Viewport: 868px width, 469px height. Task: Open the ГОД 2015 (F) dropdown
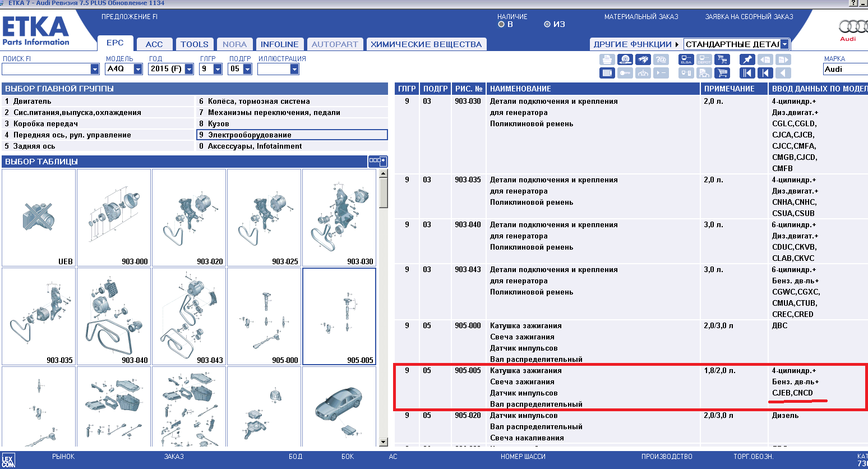coord(189,69)
